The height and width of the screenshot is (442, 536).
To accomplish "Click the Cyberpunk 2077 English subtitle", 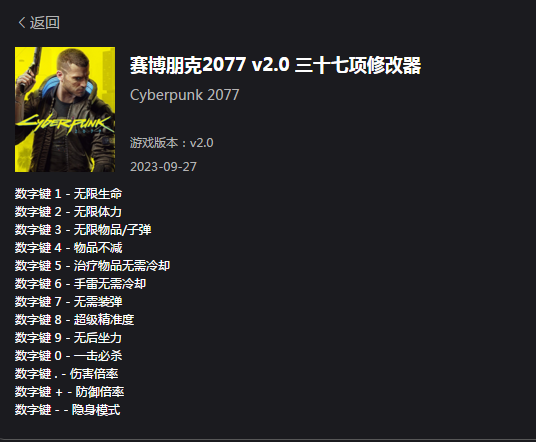I will pyautogui.click(x=185, y=95).
